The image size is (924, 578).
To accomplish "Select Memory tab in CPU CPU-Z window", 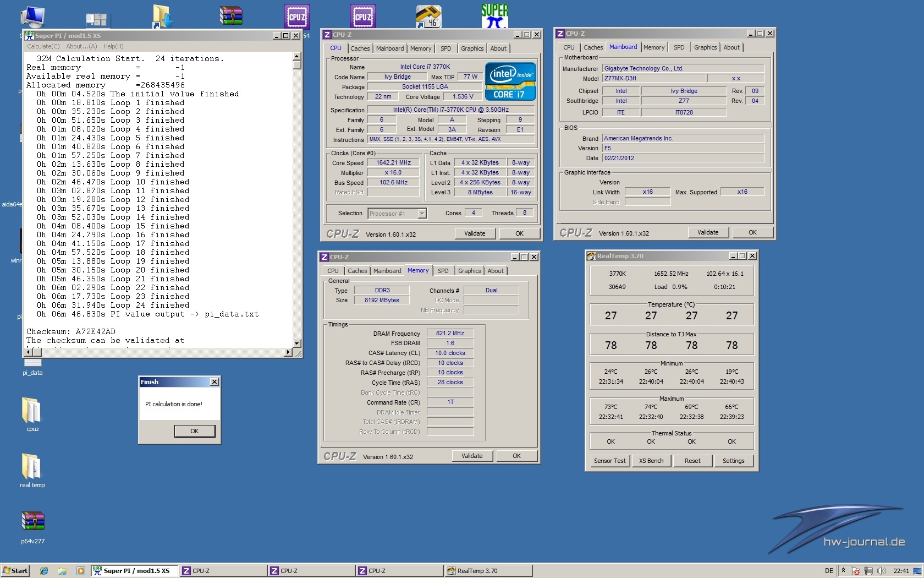I will 421,48.
